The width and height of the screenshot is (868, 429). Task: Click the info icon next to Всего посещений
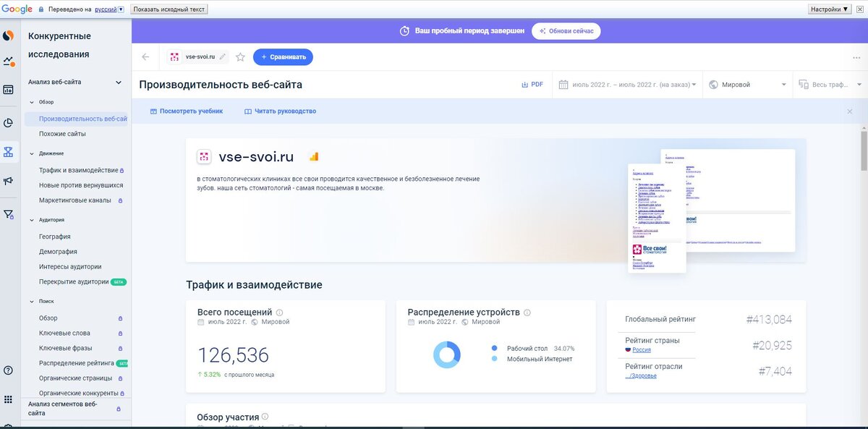(279, 313)
